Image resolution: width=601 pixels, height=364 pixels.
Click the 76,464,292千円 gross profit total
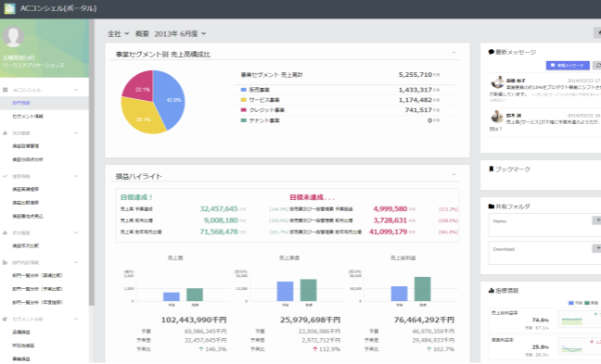[x=424, y=320]
